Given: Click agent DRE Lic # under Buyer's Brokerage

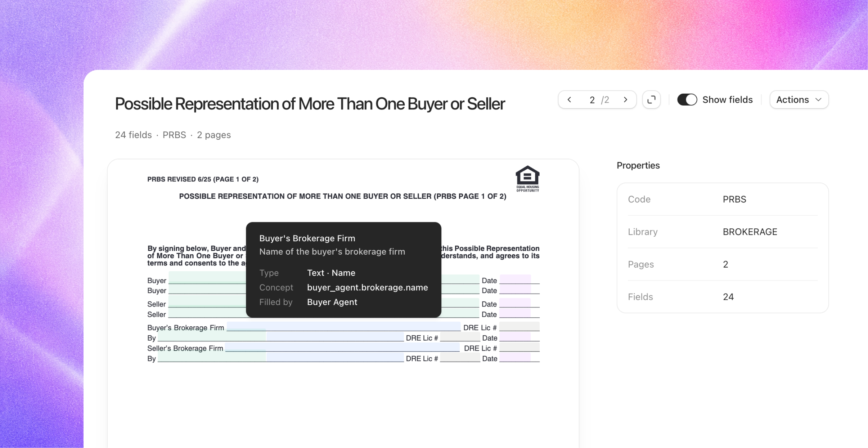Looking at the screenshot, I should coord(460,337).
